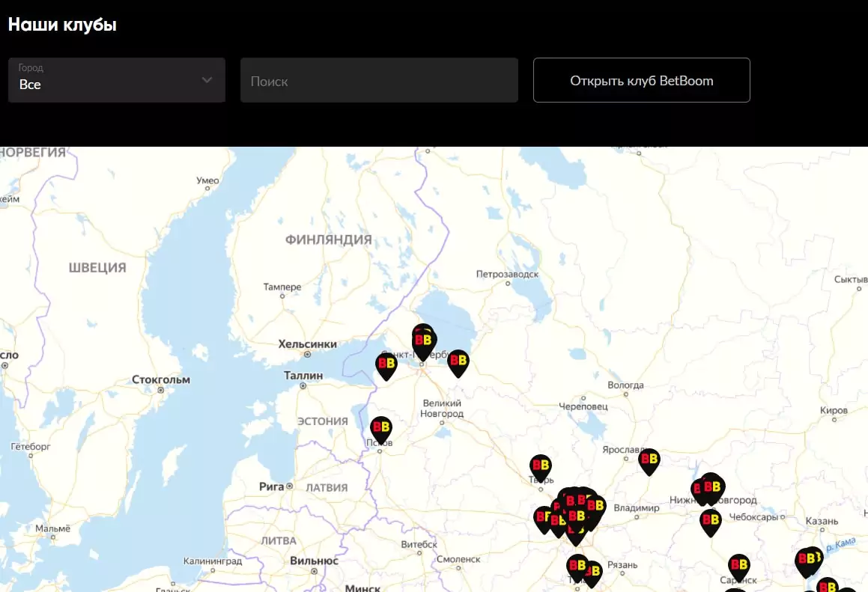The width and height of the screenshot is (868, 592).
Task: Click the Наши клубы heading
Action: point(62,25)
